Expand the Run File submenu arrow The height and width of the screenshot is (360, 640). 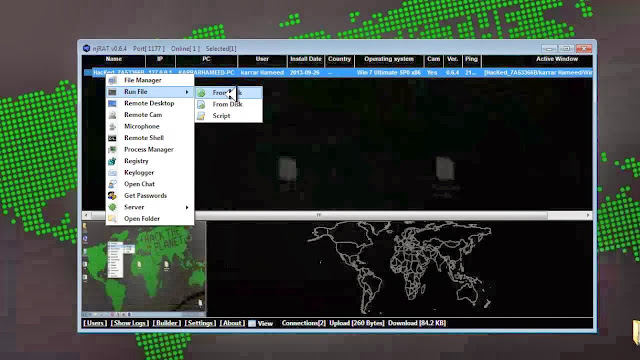click(187, 92)
